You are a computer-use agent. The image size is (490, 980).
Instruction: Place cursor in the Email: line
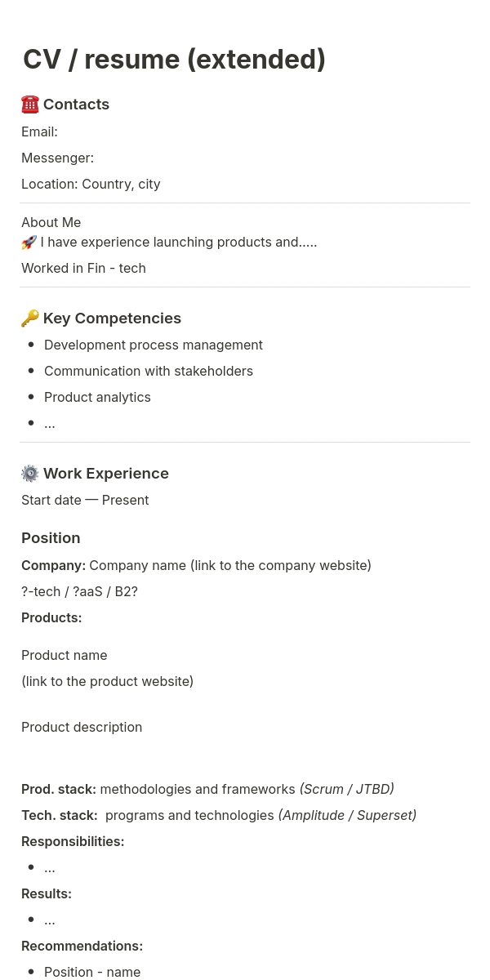tap(39, 131)
